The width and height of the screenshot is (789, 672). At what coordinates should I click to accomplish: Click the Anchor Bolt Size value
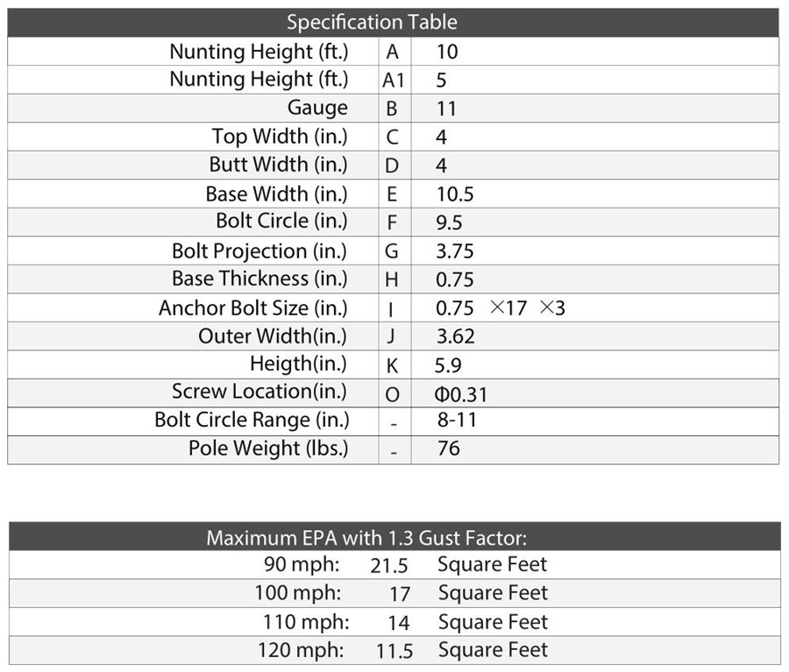click(x=500, y=308)
